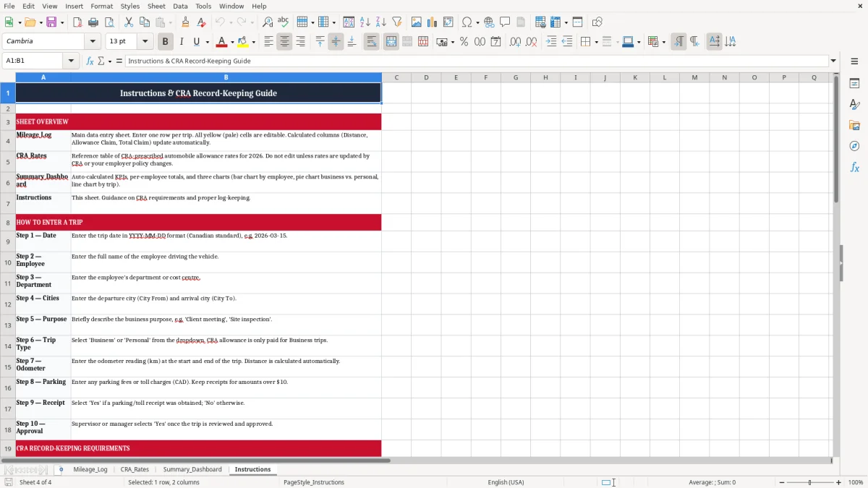
Task: Click the yellow background color swatch
Action: point(242,42)
